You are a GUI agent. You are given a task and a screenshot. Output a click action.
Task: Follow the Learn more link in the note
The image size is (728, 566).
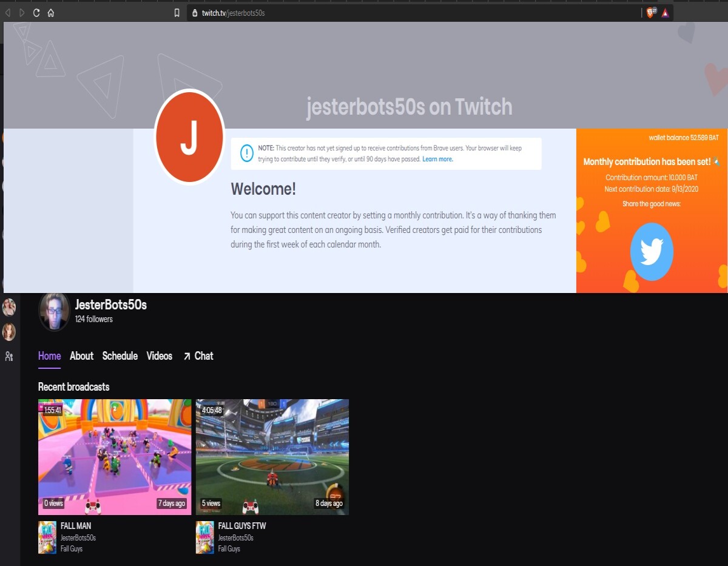coord(437,159)
